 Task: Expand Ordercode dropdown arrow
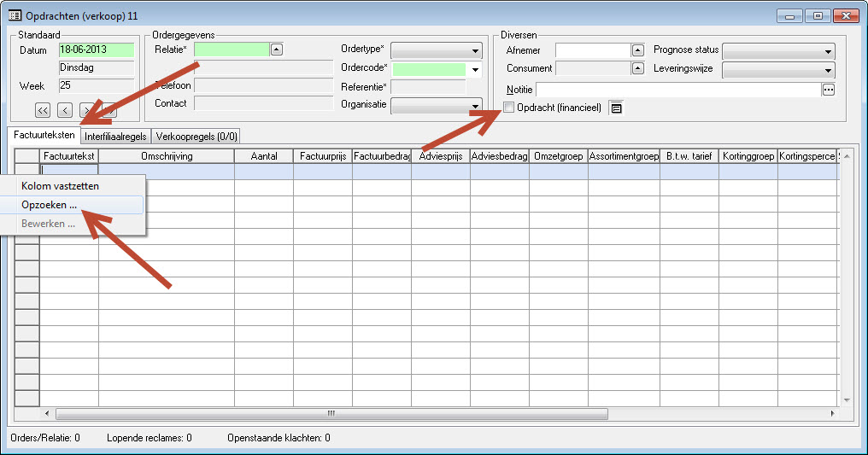pyautogui.click(x=475, y=70)
